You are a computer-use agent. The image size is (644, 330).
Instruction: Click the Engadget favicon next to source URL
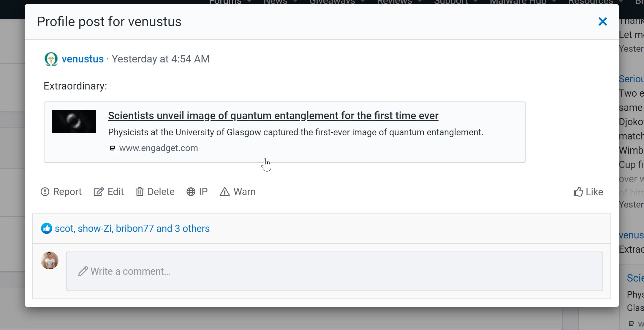pyautogui.click(x=112, y=148)
